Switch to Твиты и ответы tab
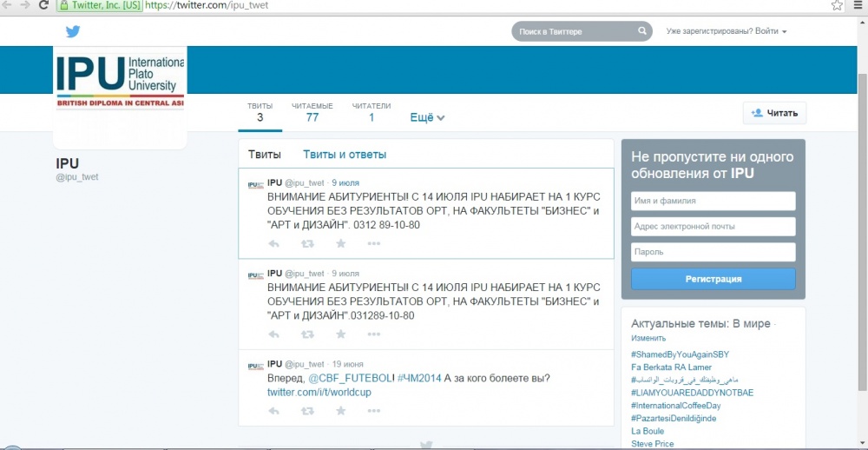 click(x=345, y=155)
